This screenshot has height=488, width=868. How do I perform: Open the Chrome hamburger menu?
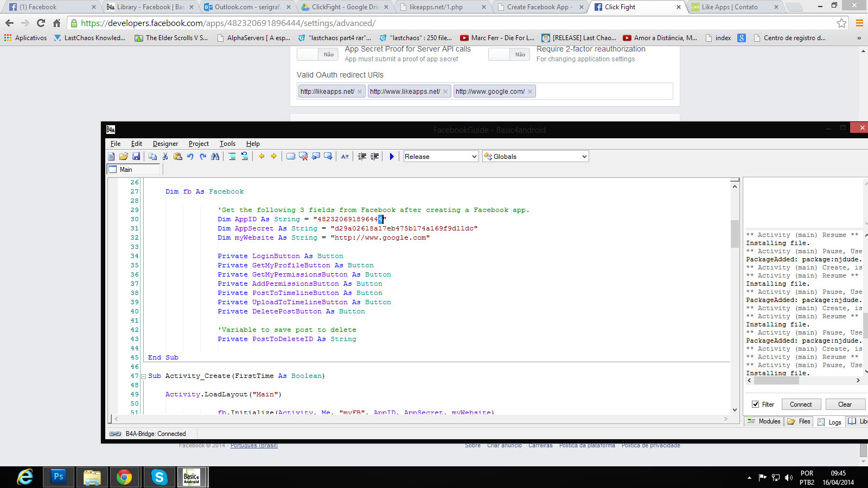tap(859, 23)
